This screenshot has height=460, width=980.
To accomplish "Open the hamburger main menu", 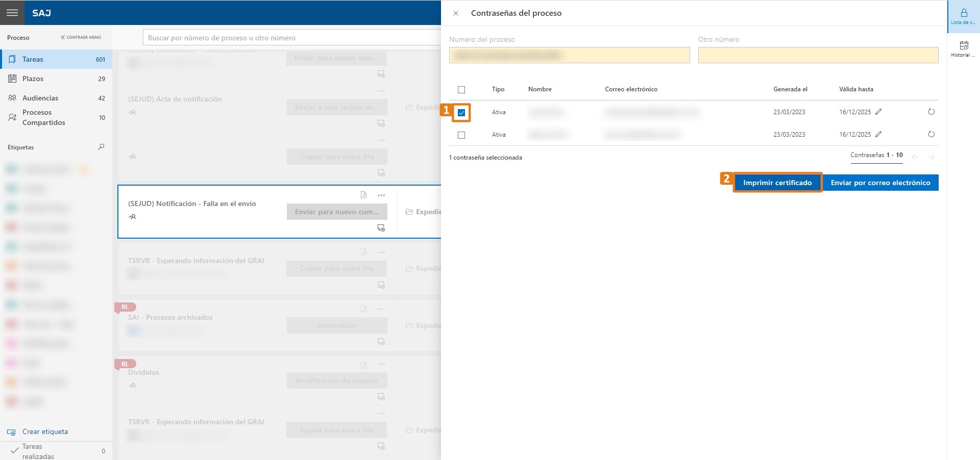I will [12, 13].
